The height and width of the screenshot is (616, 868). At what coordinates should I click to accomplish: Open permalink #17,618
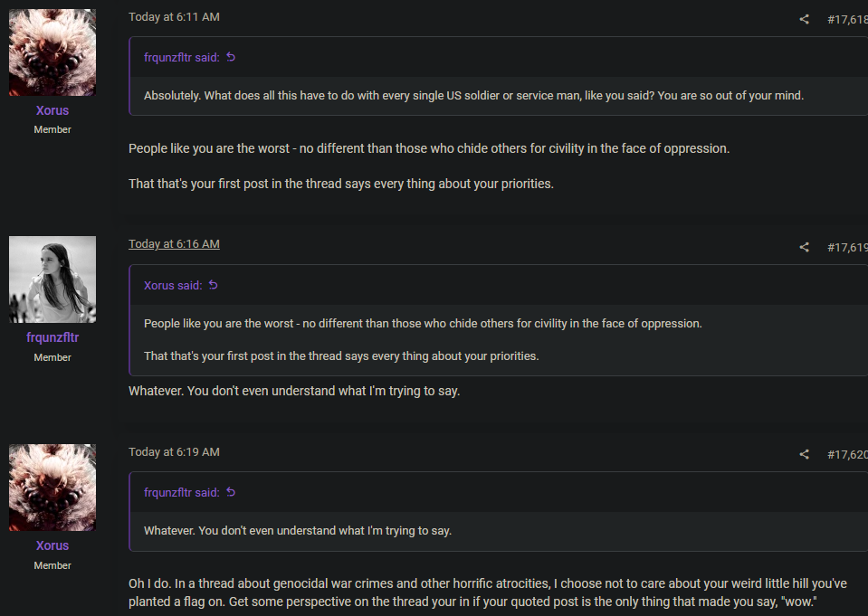[847, 19]
